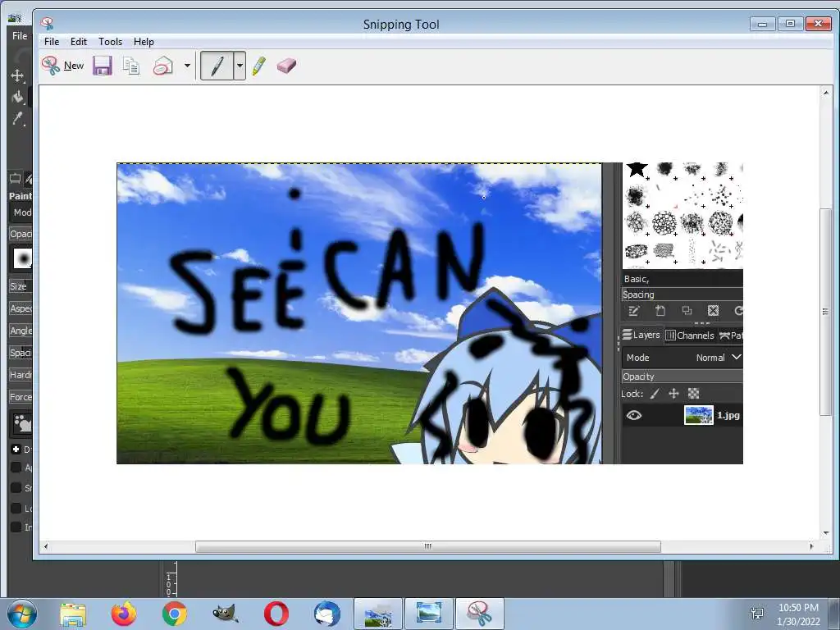Minimize the Snipping Tool window

point(762,24)
